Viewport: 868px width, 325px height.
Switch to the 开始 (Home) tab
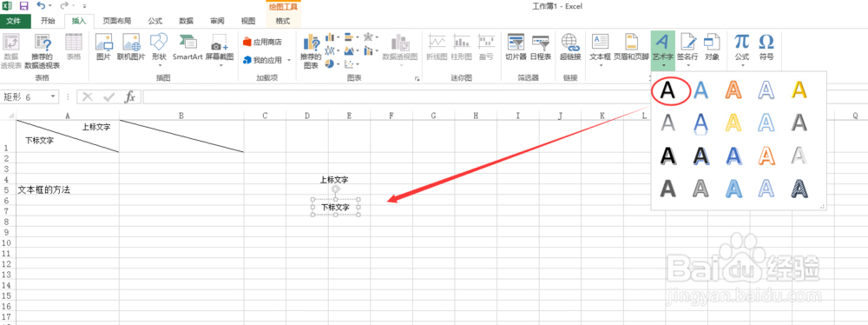pyautogui.click(x=48, y=21)
